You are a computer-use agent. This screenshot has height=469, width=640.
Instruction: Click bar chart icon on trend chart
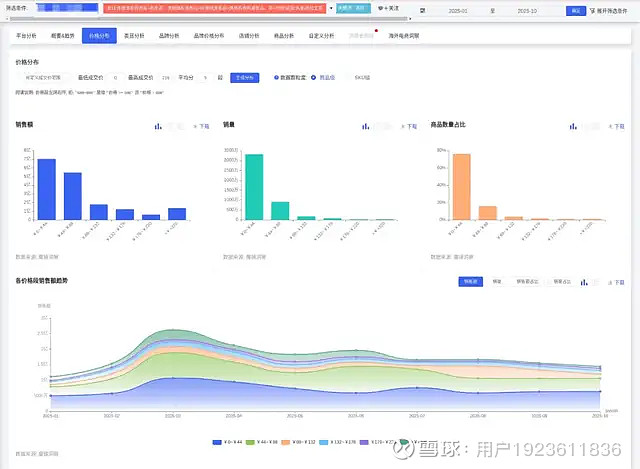pos(584,282)
